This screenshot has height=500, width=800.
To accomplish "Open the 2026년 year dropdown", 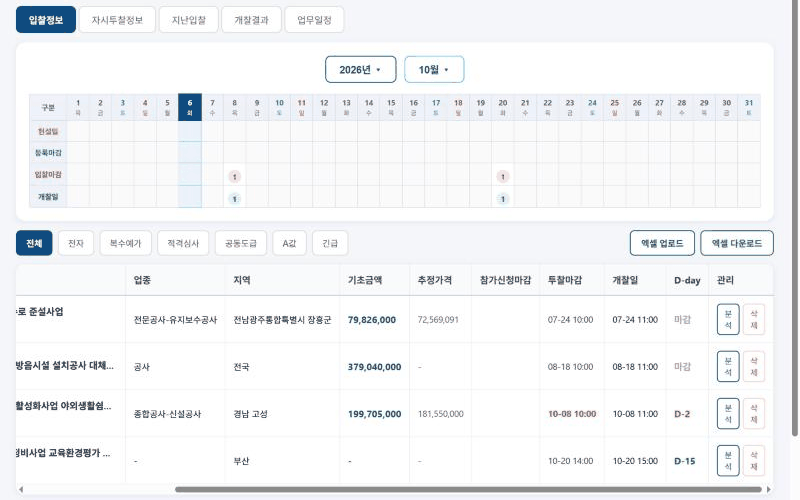I will point(361,69).
